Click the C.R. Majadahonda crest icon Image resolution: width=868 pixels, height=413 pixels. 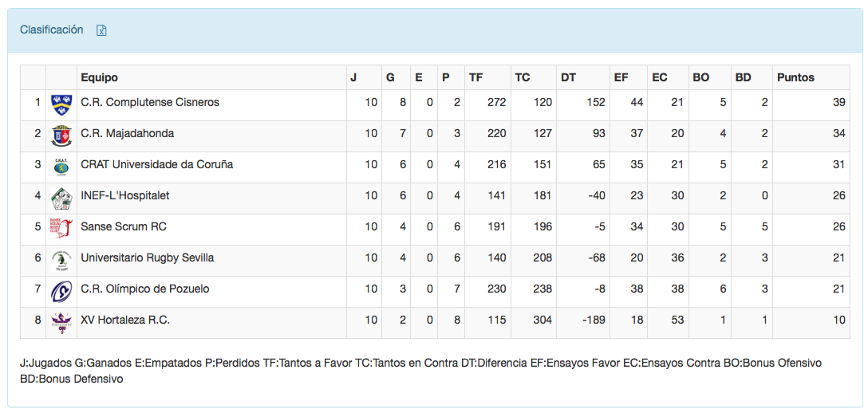(61, 135)
